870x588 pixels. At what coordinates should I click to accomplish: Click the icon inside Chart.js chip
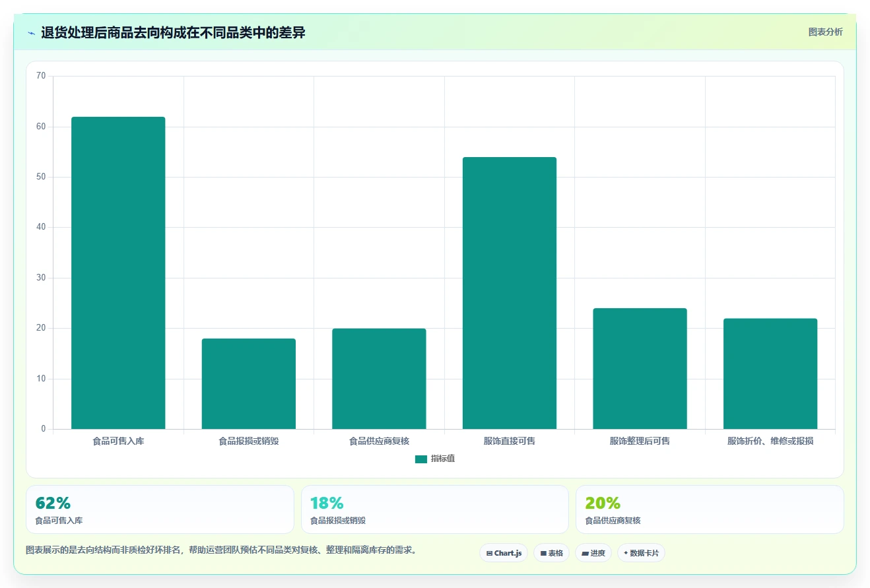489,554
